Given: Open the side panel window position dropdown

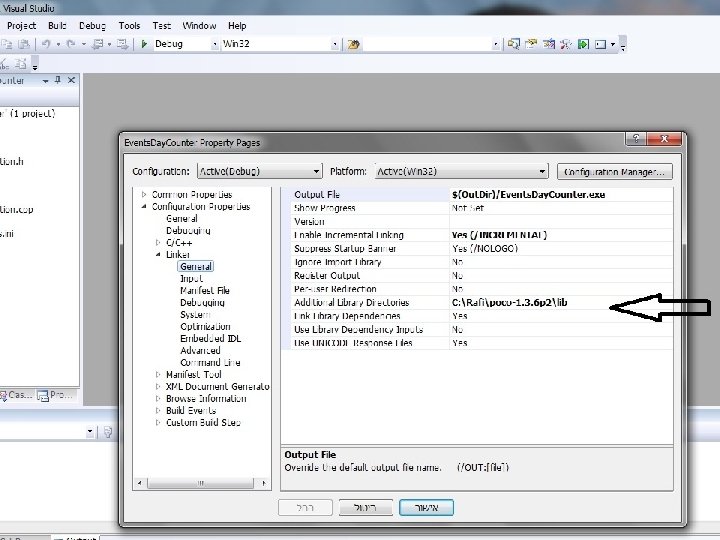Looking at the screenshot, I should click(45, 80).
